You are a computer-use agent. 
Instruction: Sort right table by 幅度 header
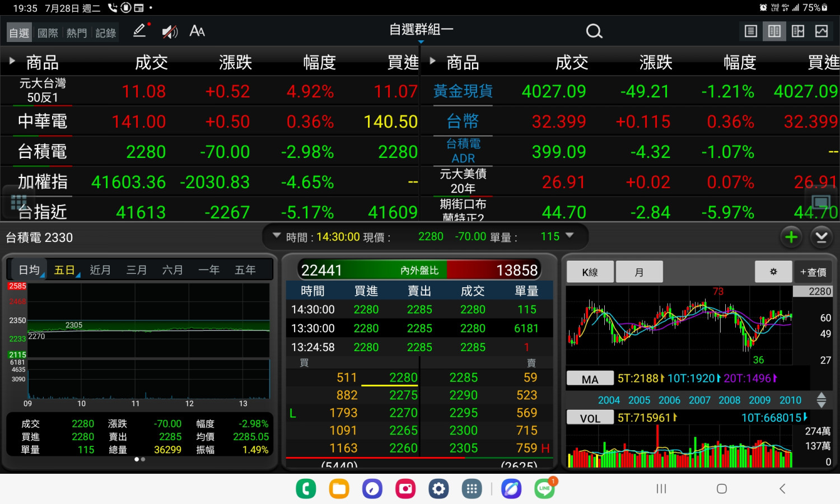coord(740,62)
